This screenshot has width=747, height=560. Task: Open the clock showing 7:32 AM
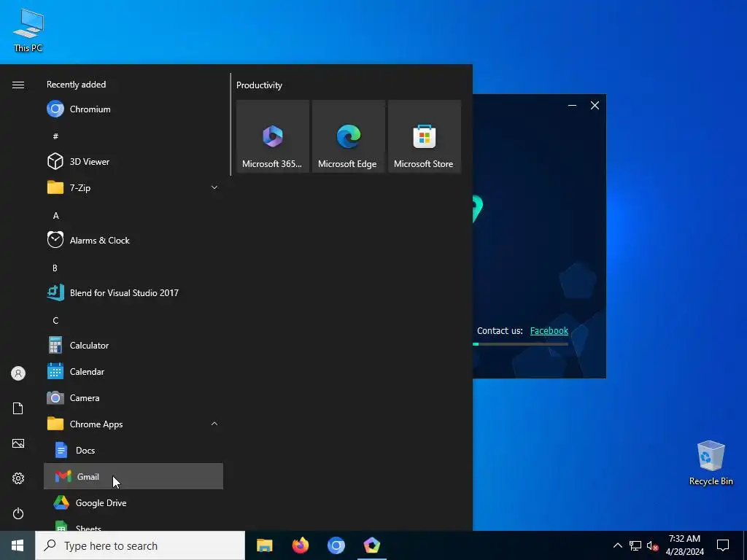(684, 545)
